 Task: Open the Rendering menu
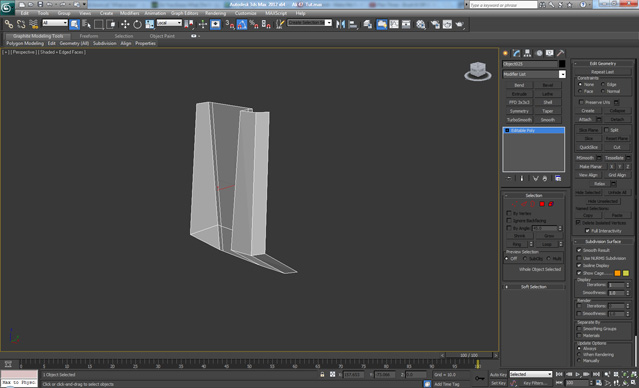coord(216,13)
